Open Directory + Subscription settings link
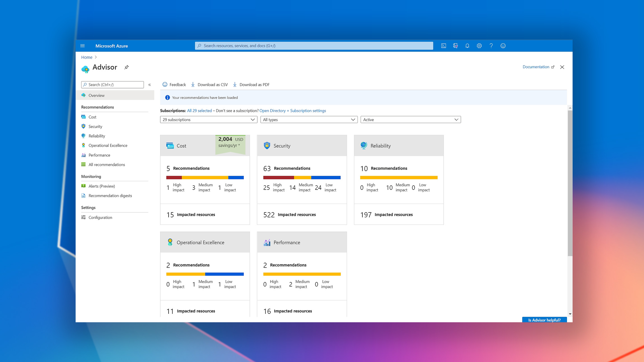The image size is (644, 362). tap(292, 111)
